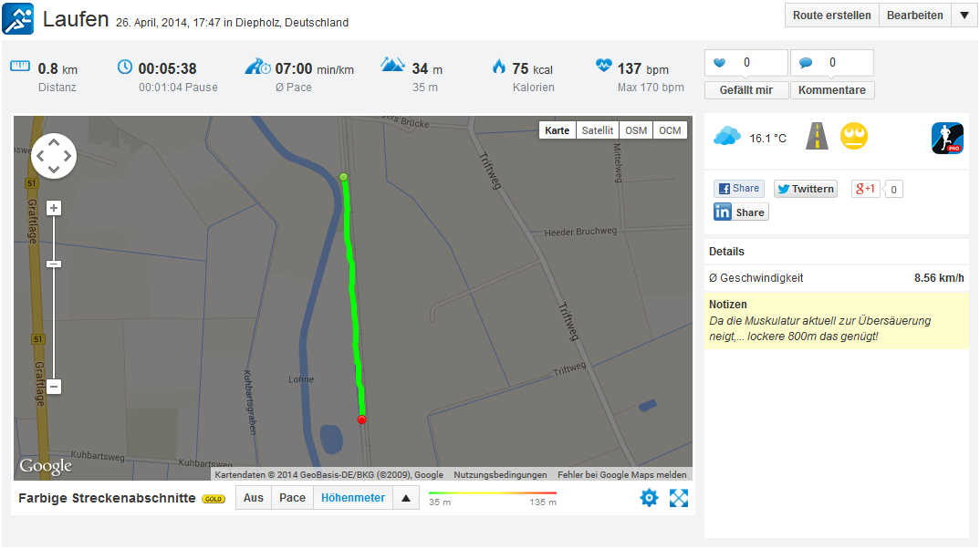The width and height of the screenshot is (980, 549).
Task: Open the map settings gear icon
Action: pos(649,498)
